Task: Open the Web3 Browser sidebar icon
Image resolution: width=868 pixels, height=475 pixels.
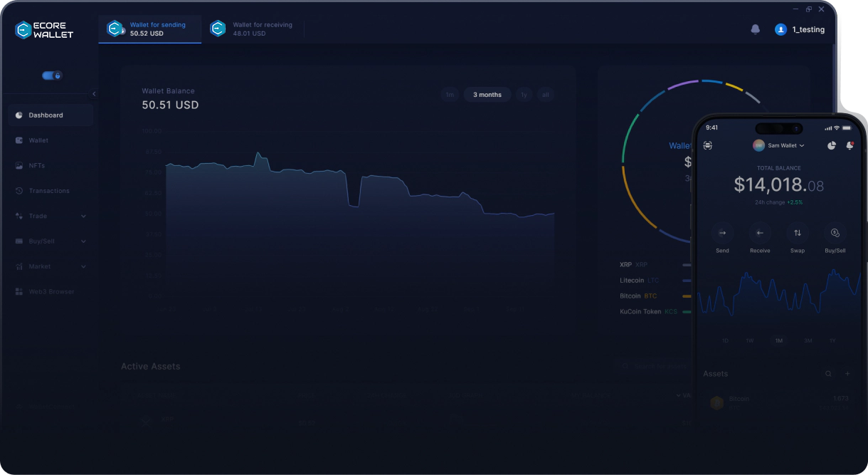Action: [18, 291]
